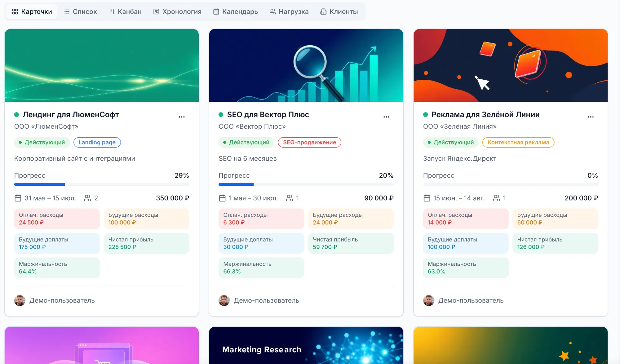Click user avatar on Лендинг для ЛюменСофт card

click(20, 300)
